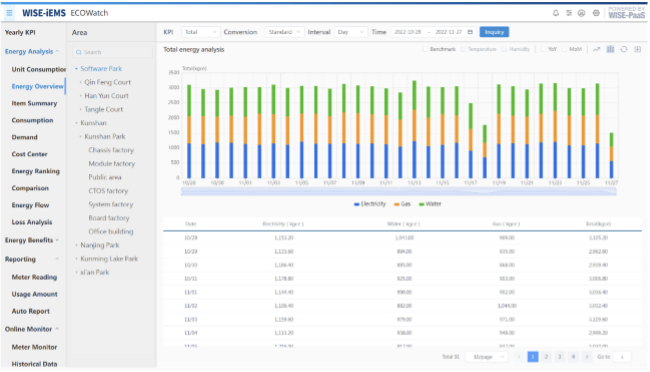The height and width of the screenshot is (372, 650).
Task: Click the Go to page input
Action: [623, 357]
